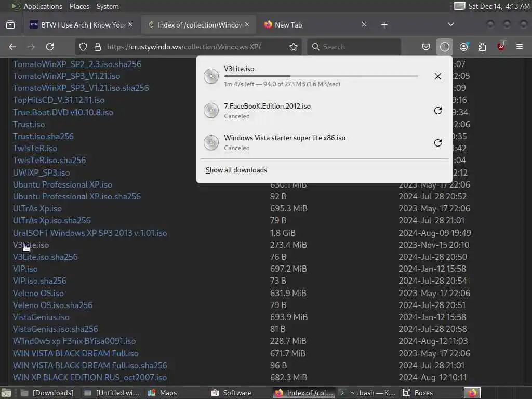Open tracking protection shield icon
Image resolution: width=532 pixels, height=399 pixels.
pyautogui.click(x=83, y=47)
